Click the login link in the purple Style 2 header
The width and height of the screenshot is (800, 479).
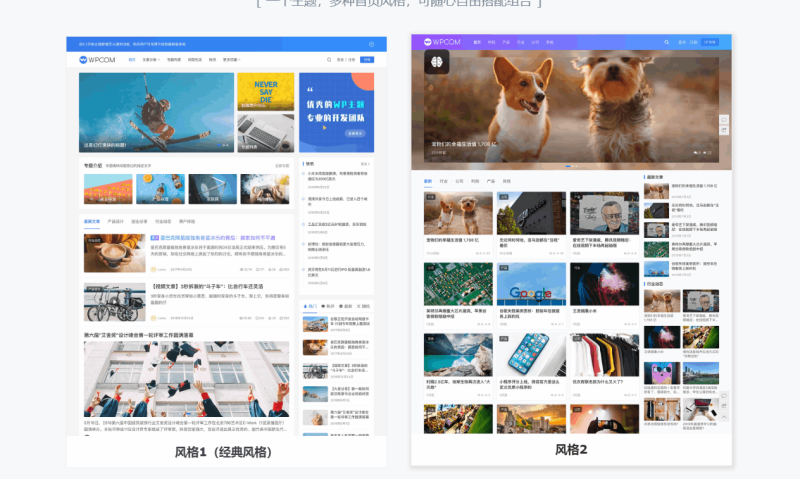pos(682,42)
